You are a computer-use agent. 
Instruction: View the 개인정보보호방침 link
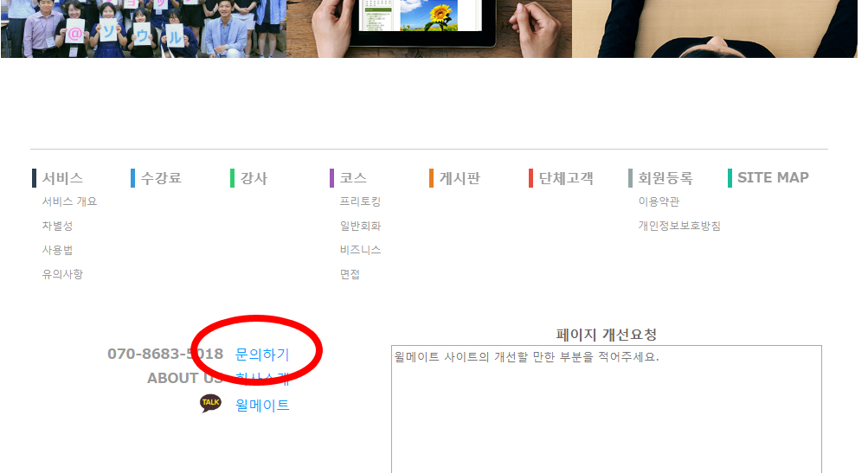coord(679,226)
